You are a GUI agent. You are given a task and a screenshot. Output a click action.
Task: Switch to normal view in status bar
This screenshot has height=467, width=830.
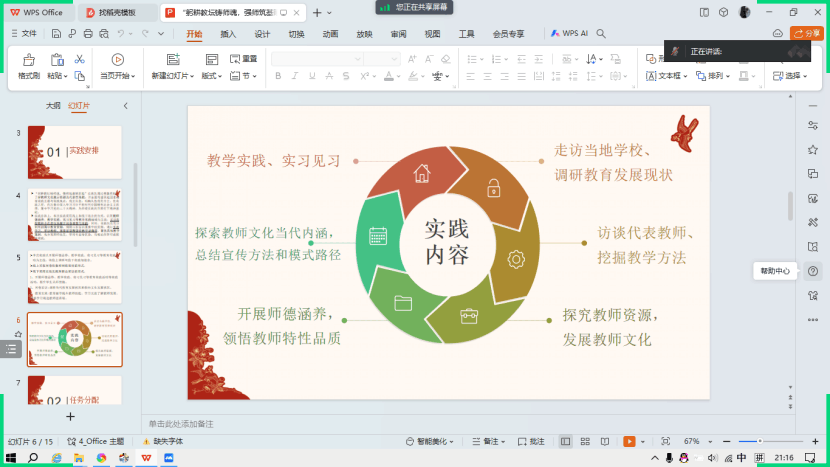pyautogui.click(x=566, y=441)
